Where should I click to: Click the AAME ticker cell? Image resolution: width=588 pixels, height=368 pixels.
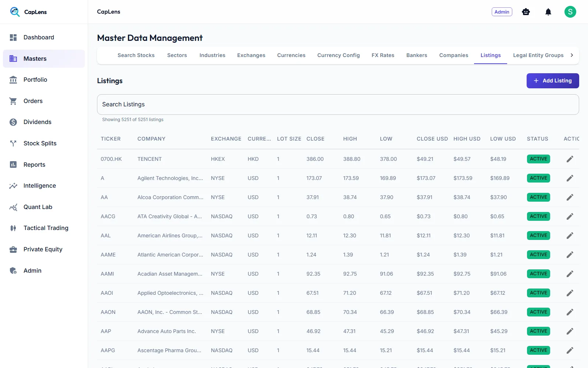108,255
